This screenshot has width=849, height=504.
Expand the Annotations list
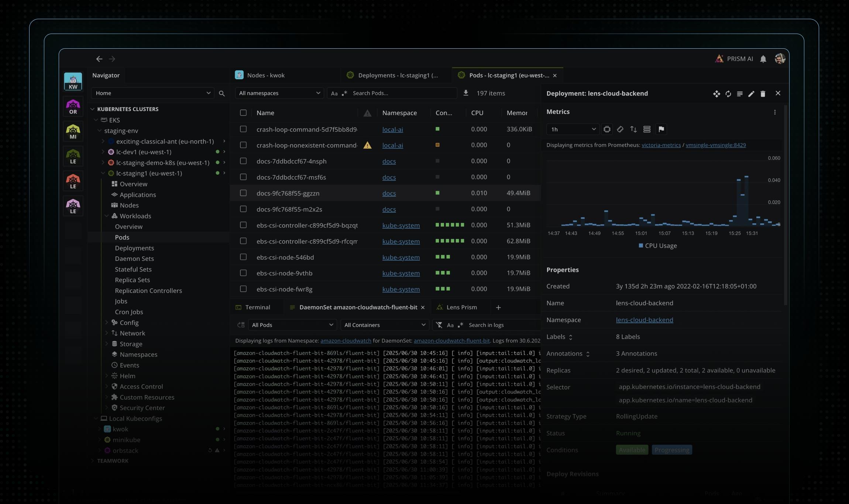[x=588, y=354]
